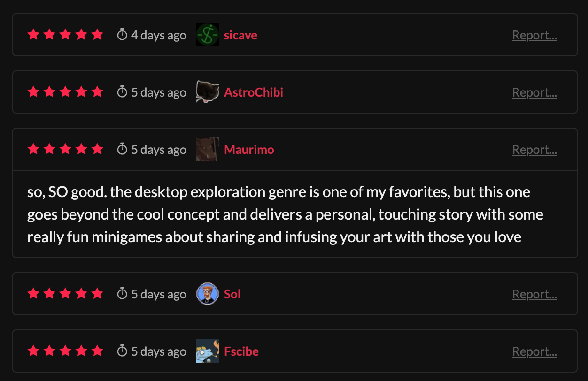This screenshot has height=381, width=588.
Task: Click AstroChibi's cat avatar icon
Action: click(x=207, y=92)
